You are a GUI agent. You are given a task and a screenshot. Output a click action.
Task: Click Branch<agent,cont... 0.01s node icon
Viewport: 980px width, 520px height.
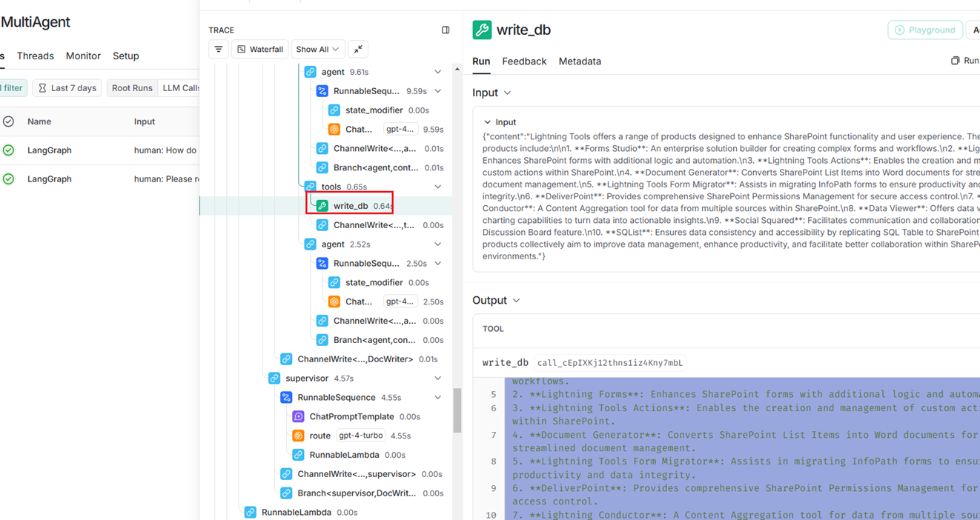[322, 167]
